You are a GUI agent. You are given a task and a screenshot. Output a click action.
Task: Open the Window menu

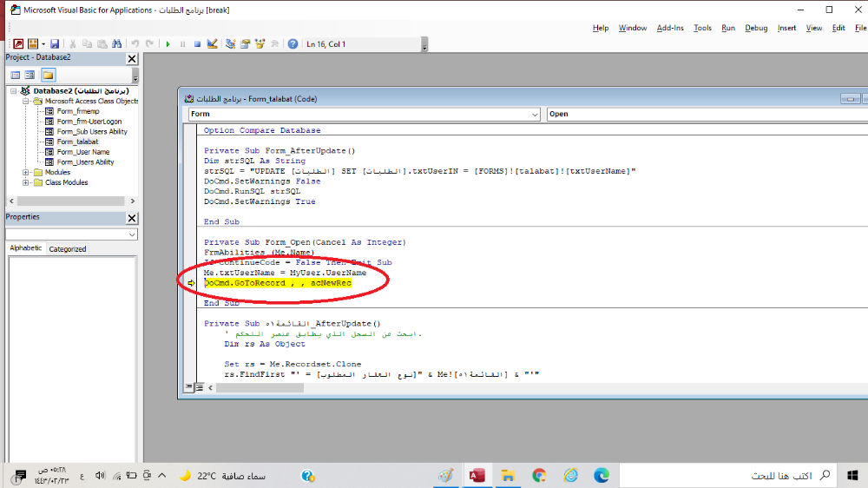click(x=633, y=28)
